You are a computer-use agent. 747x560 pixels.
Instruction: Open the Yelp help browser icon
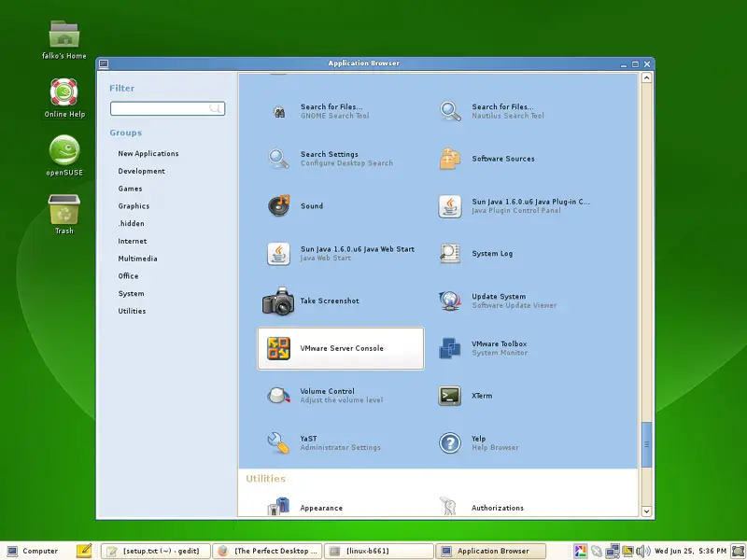click(450, 442)
